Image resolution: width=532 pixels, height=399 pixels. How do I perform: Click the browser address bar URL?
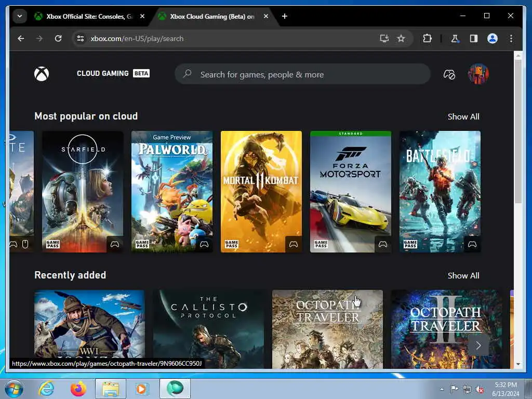(137, 38)
